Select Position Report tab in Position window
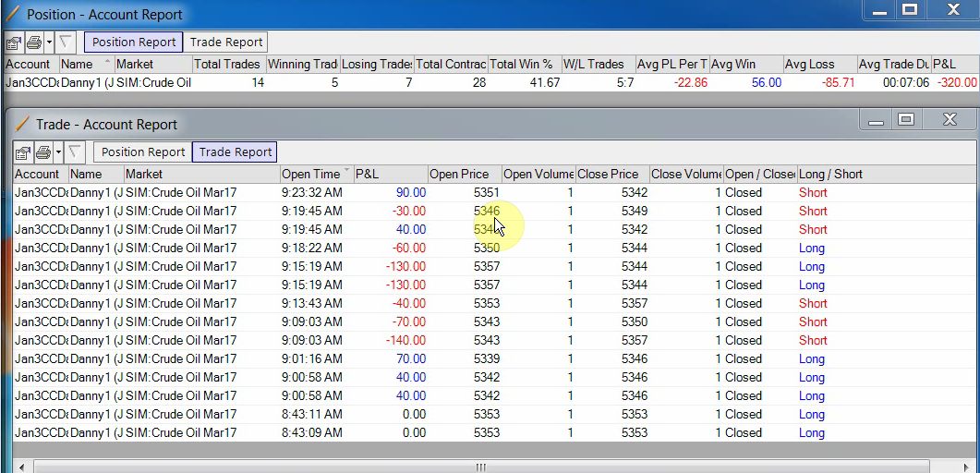 click(x=134, y=42)
